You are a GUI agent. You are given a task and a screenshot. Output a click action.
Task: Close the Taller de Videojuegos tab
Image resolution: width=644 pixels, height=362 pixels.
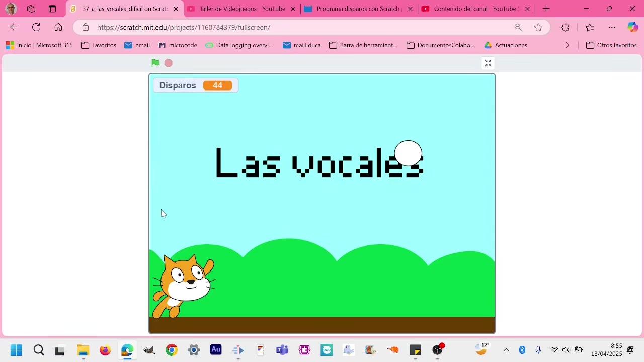coord(293,9)
